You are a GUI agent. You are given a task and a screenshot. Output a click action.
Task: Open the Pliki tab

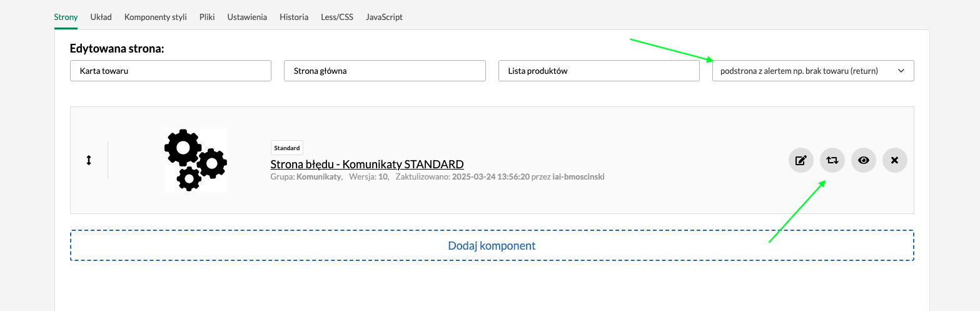click(207, 17)
